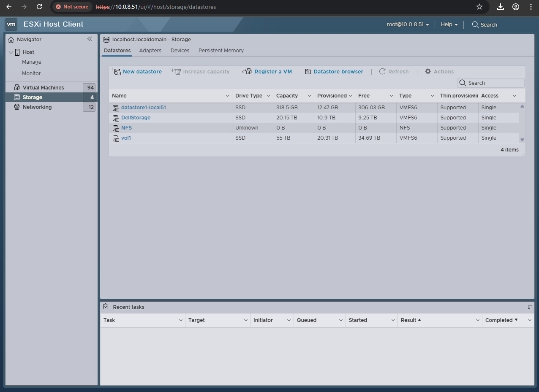Open the root@10.0.8.51 user dropdown

click(408, 24)
